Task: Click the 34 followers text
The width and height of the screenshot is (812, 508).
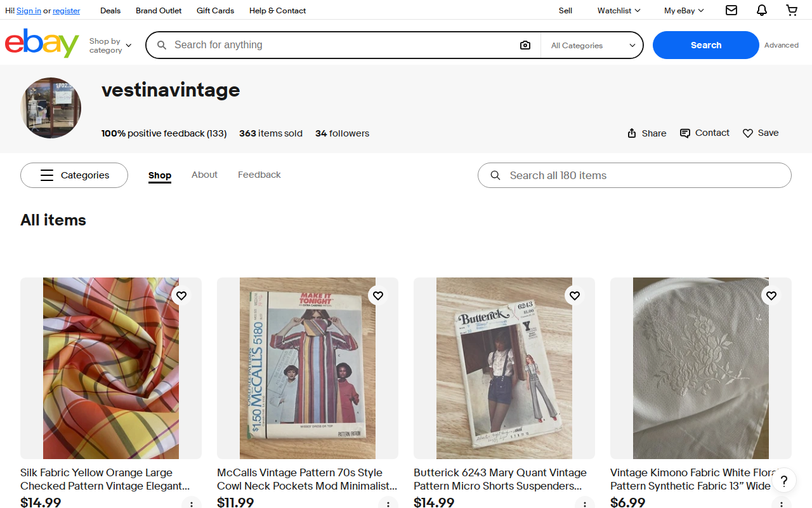Action: click(342, 133)
